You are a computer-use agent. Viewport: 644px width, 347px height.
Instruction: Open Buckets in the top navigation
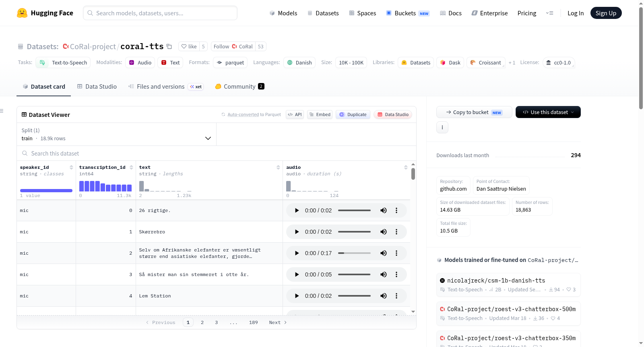click(x=408, y=13)
